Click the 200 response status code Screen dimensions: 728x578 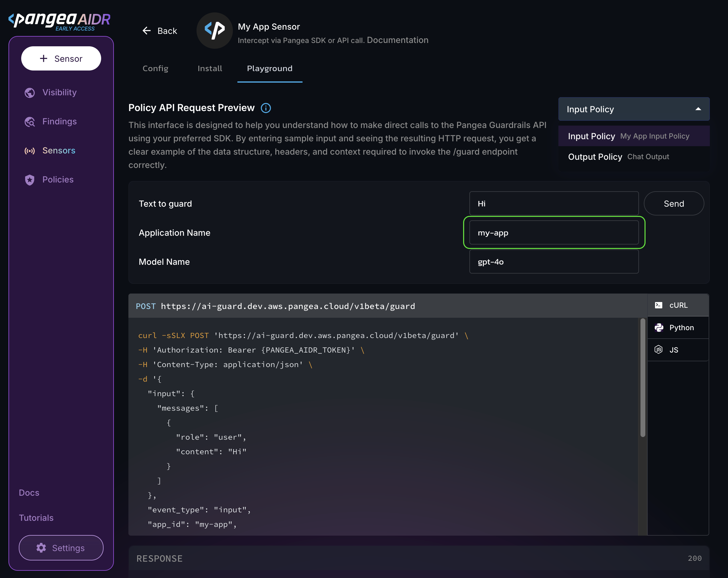(695, 558)
